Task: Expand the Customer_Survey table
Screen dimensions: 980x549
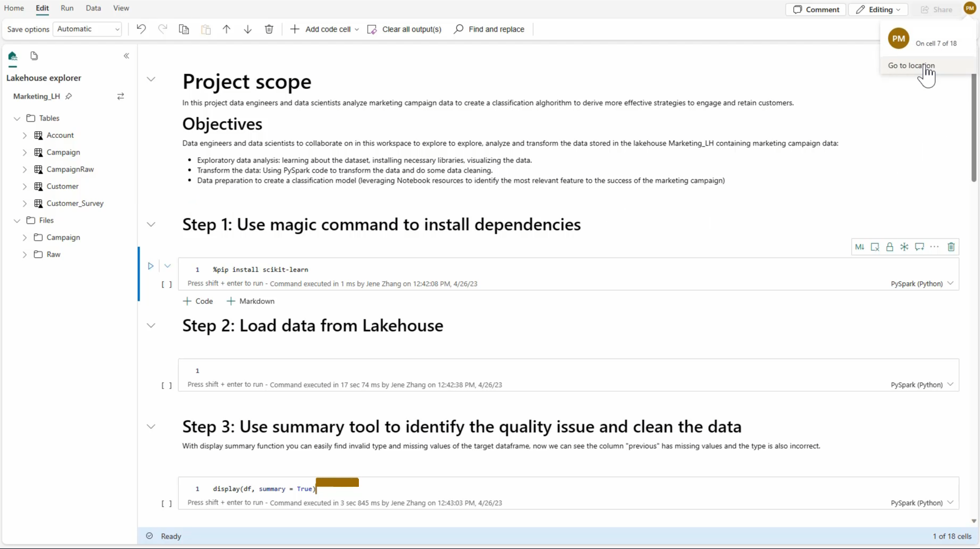Action: [24, 203]
